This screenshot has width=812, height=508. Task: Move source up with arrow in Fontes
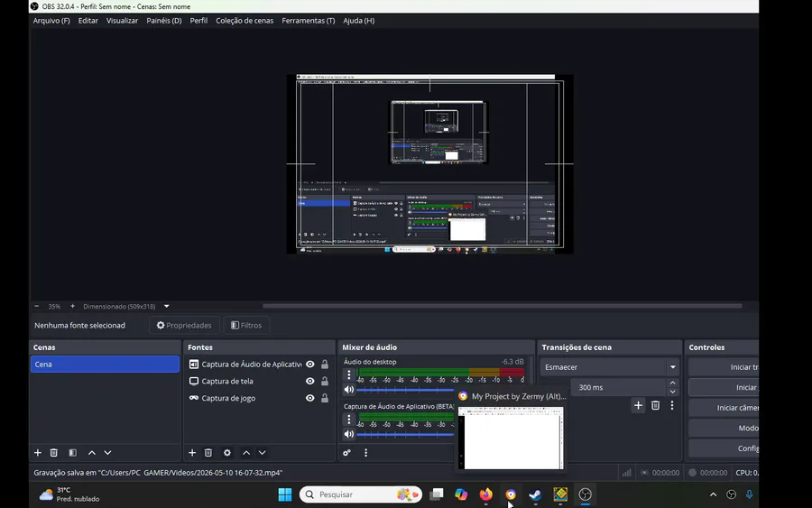[x=246, y=453]
